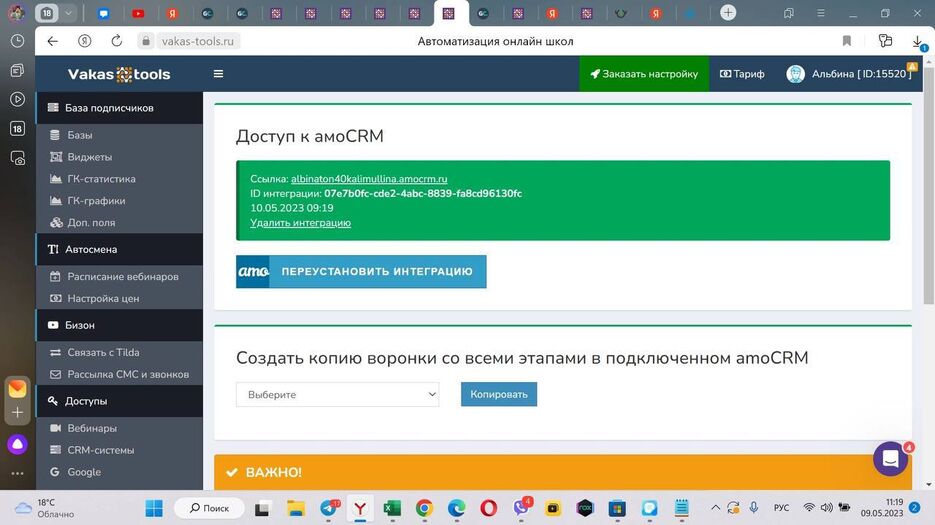Click the browser page reload icon

point(117,41)
